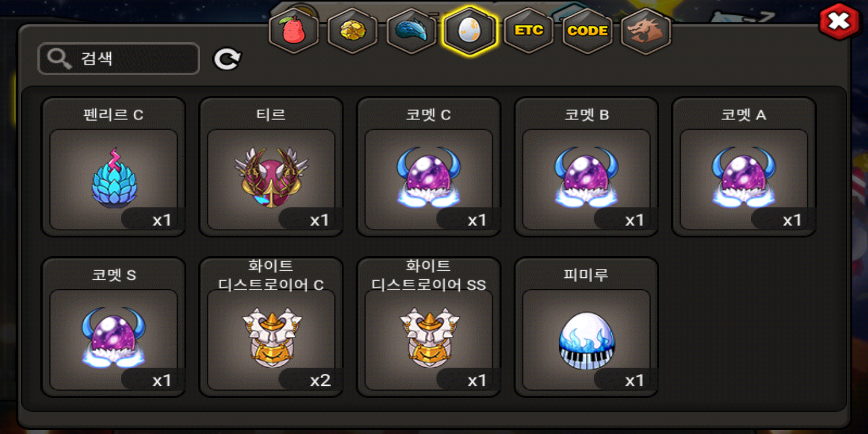The height and width of the screenshot is (434, 868).
Task: Select the egg inventory tab
Action: tap(470, 31)
